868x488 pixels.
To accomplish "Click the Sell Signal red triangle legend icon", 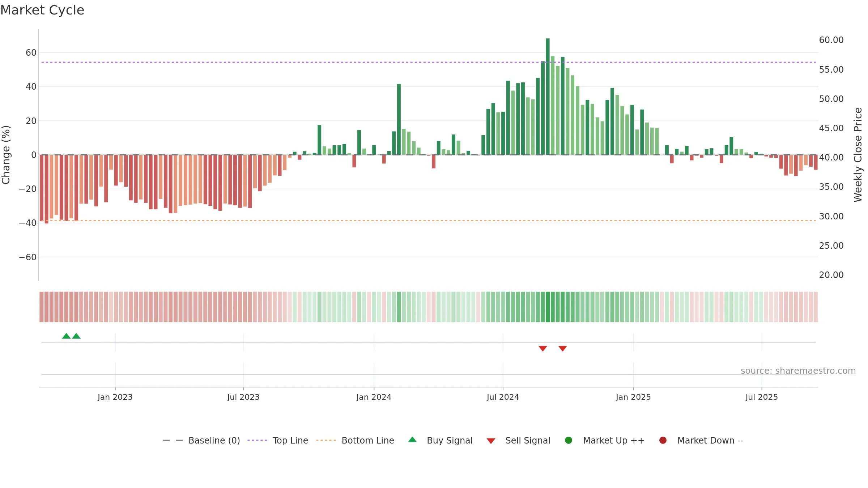I will (491, 441).
